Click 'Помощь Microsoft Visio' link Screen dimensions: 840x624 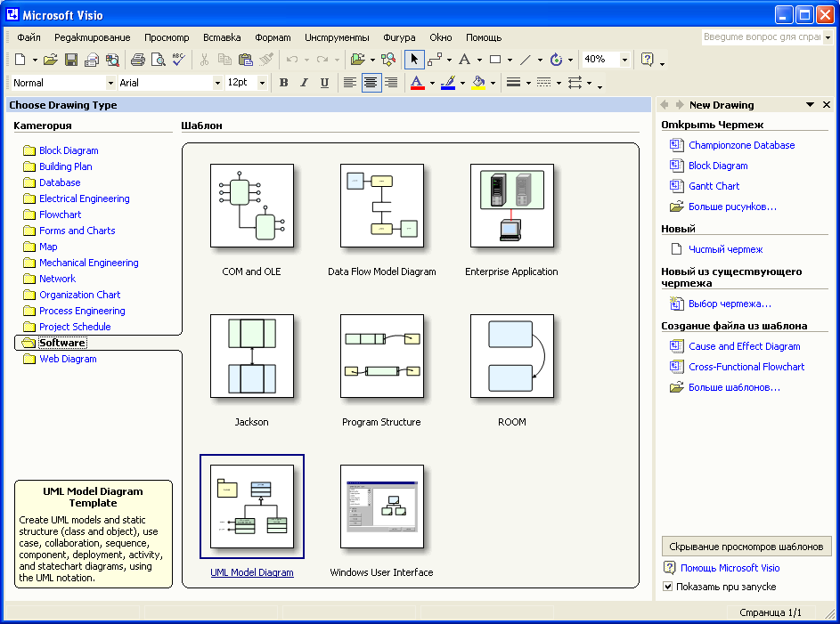pyautogui.click(x=730, y=568)
